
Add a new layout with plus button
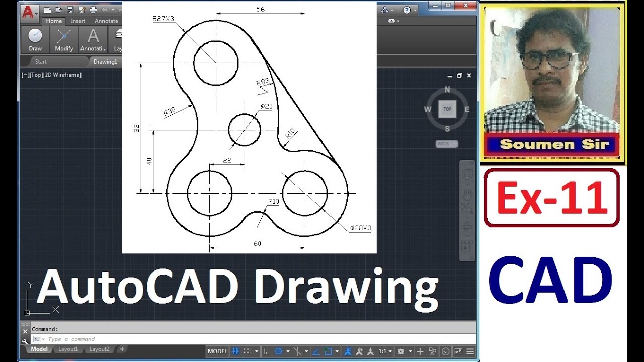[122, 349]
